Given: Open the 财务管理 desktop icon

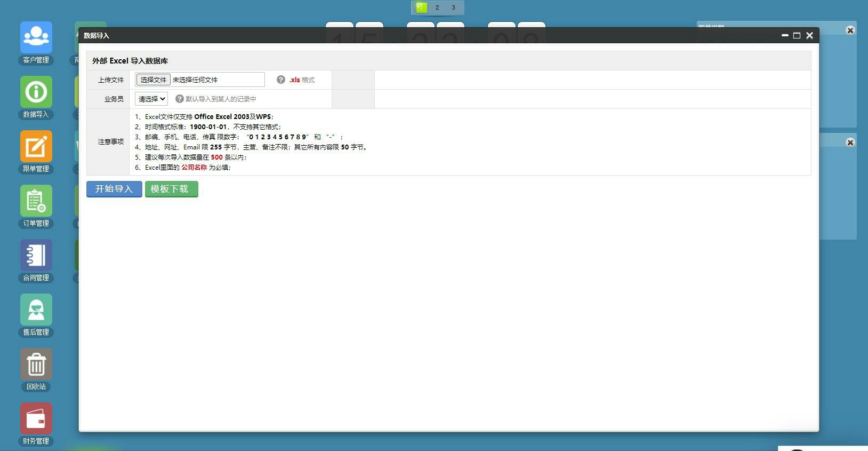Looking at the screenshot, I should tap(36, 418).
